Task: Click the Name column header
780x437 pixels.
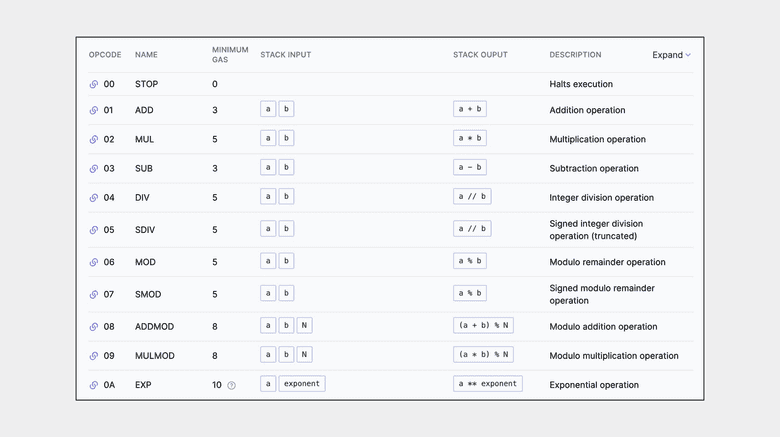Action: (x=146, y=55)
